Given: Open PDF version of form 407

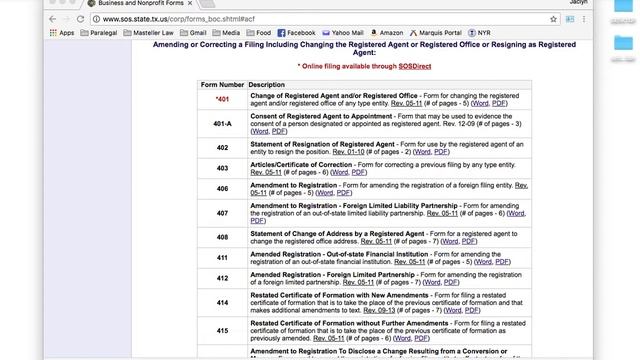Looking at the screenshot, I should [257, 221].
